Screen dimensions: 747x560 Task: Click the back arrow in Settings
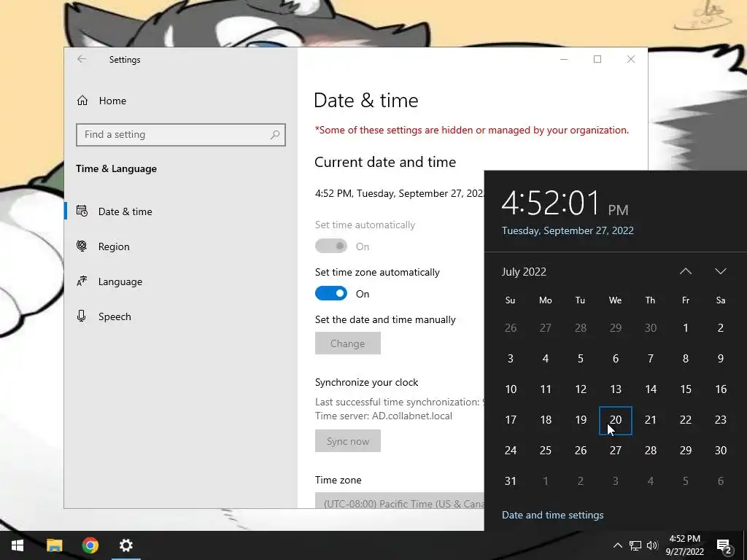pos(82,59)
